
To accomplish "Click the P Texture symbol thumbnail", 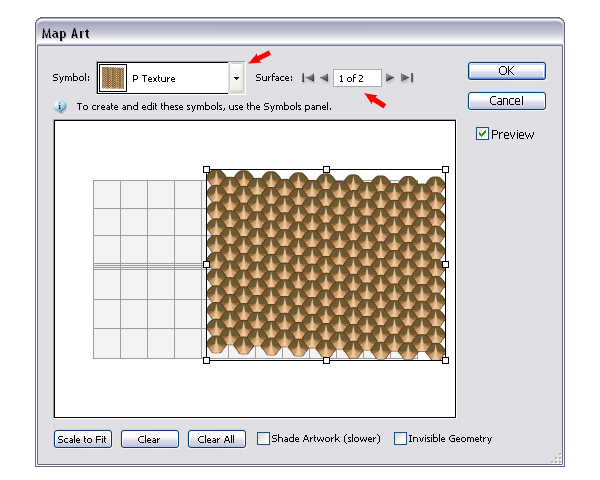I will 112,78.
